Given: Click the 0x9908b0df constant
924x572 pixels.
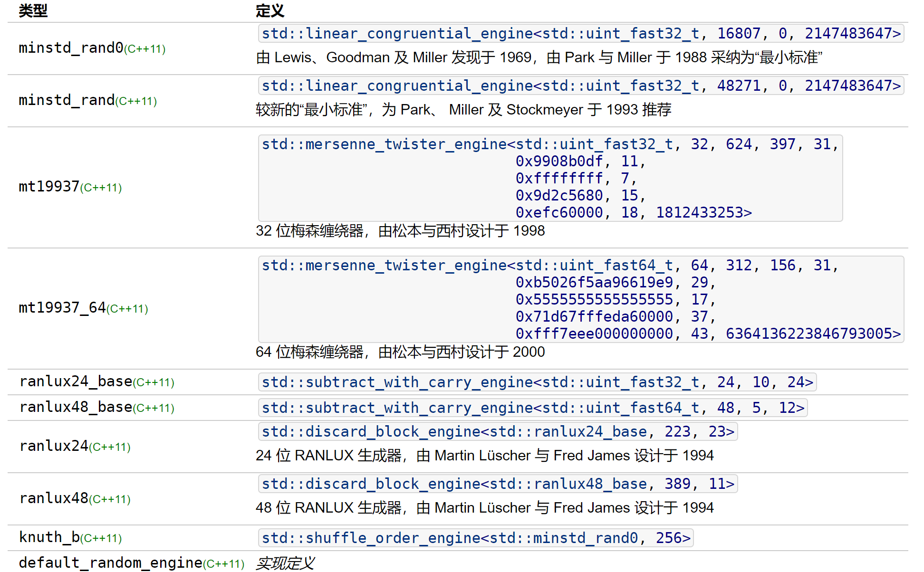Looking at the screenshot, I should (x=559, y=161).
